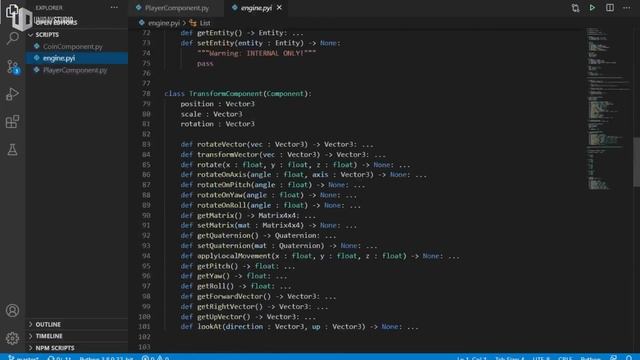
Task: Open the Accounts menu
Action: click(12, 311)
